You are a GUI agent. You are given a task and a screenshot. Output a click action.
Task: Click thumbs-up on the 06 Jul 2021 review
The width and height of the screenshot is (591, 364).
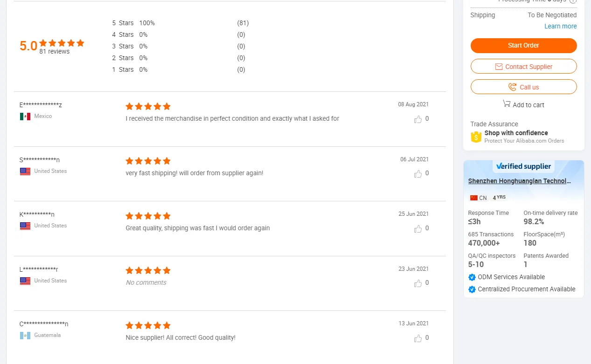click(x=418, y=174)
